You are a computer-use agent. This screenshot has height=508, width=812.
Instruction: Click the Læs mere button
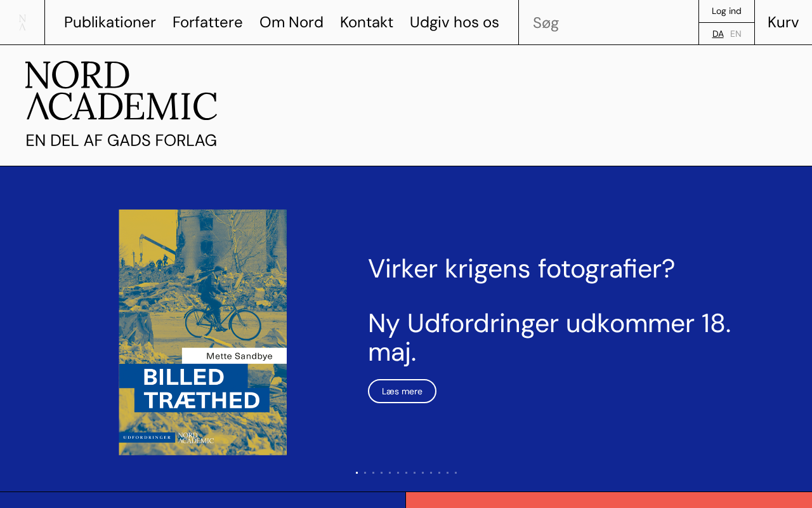(402, 391)
